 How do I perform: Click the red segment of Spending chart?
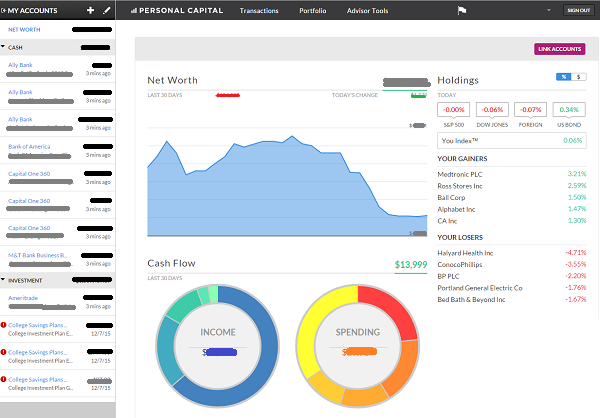[391, 309]
